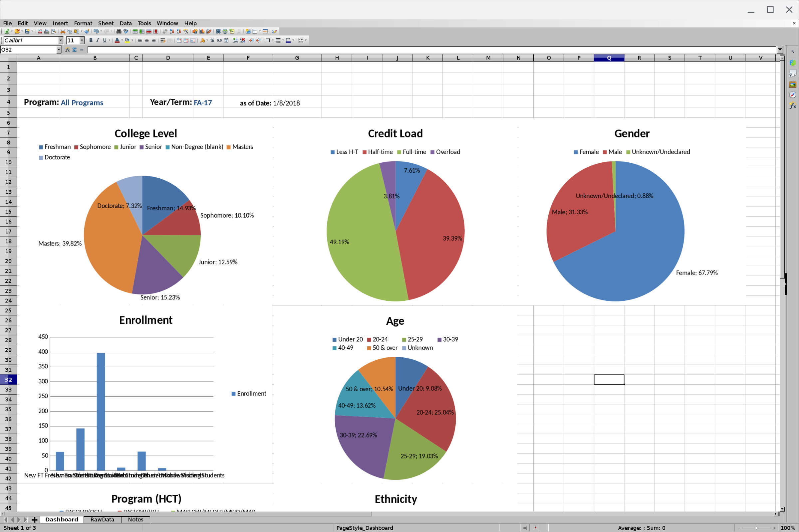The image size is (799, 532).
Task: Open the font size dropdown
Action: tap(82, 40)
